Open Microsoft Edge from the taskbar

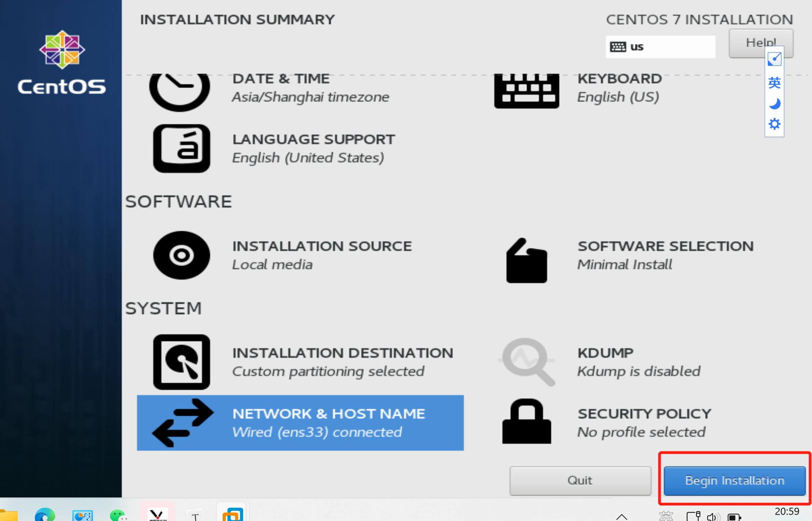pos(45,514)
